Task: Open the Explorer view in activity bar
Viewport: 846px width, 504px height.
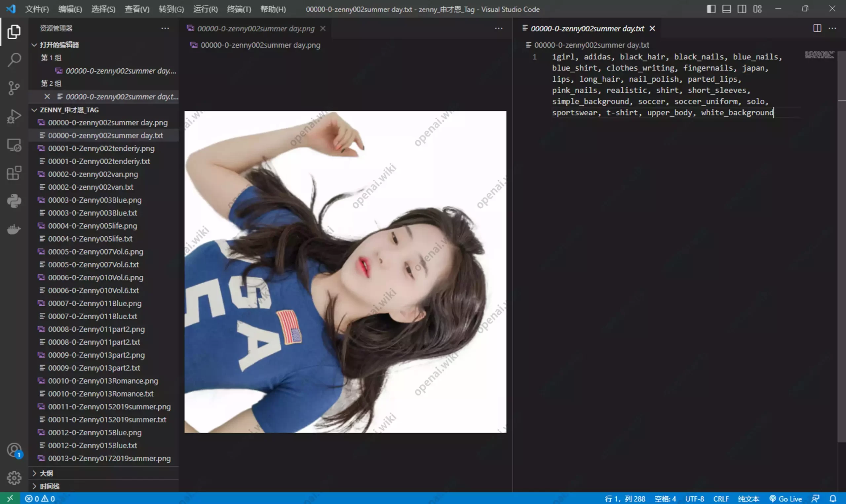Action: 14,32
